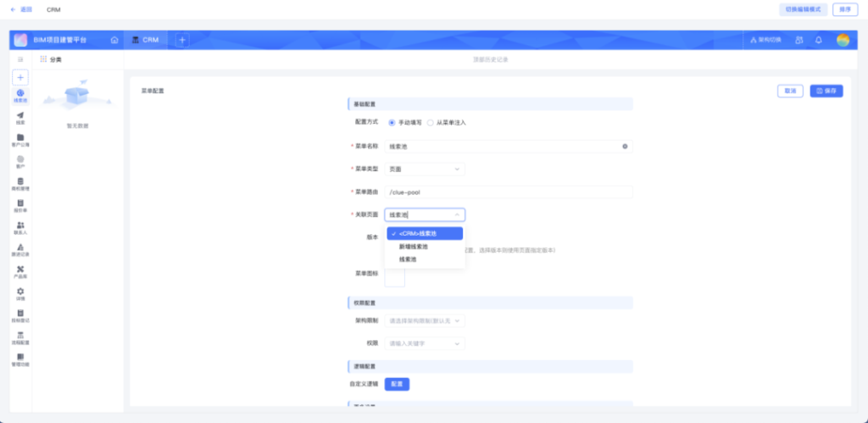Viewport: 868px width, 423px height.
Task: Click 取消 to cancel
Action: click(790, 91)
